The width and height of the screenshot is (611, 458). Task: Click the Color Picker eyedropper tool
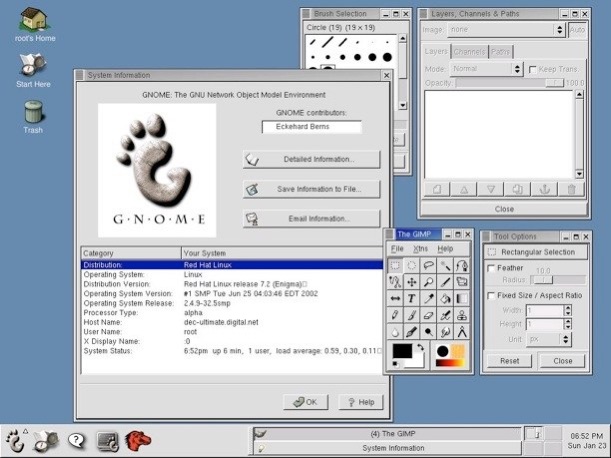(x=429, y=299)
